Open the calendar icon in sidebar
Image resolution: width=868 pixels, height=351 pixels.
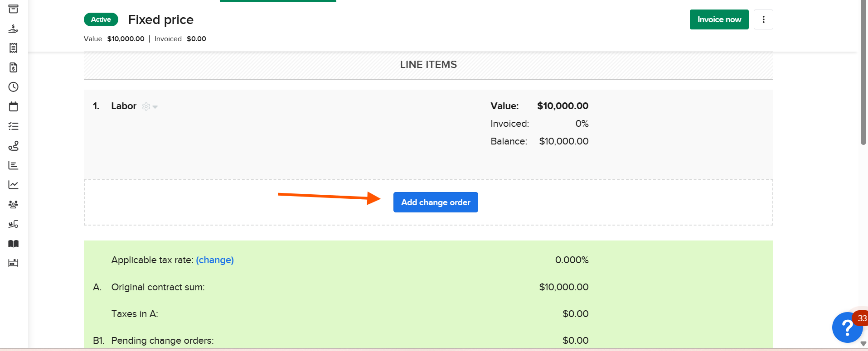tap(14, 106)
